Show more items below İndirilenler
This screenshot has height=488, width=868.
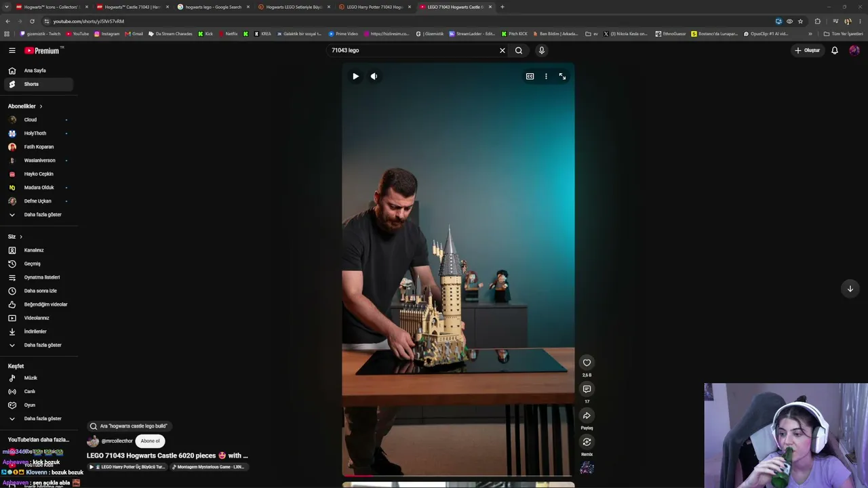(x=38, y=345)
